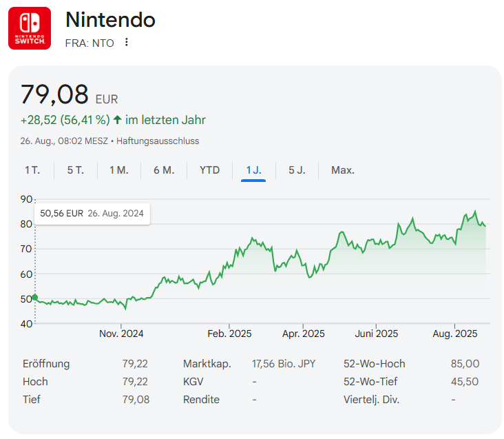Click the Marktkap. value 17,56 Bio. JPY

coord(284,364)
